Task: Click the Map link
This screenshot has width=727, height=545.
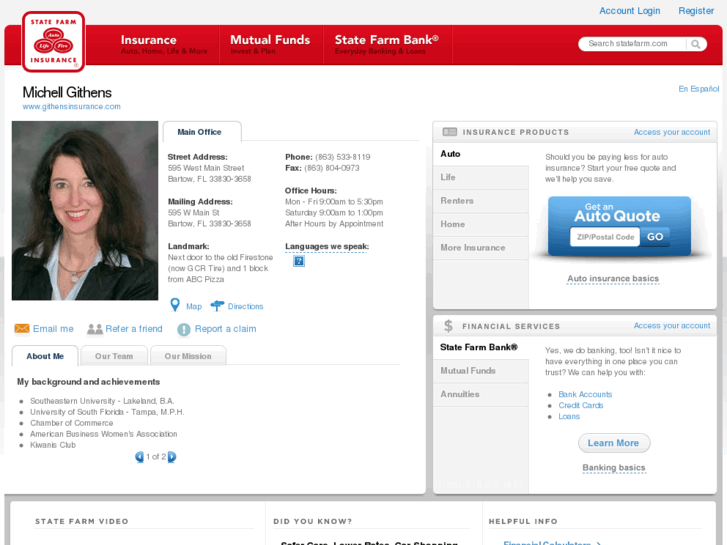Action: coord(194,307)
